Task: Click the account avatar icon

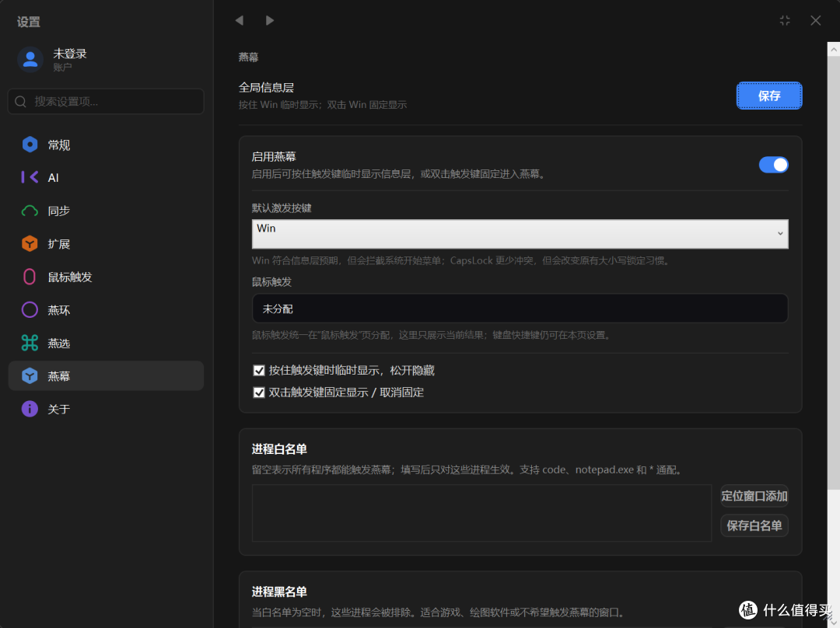Action: pos(30,59)
